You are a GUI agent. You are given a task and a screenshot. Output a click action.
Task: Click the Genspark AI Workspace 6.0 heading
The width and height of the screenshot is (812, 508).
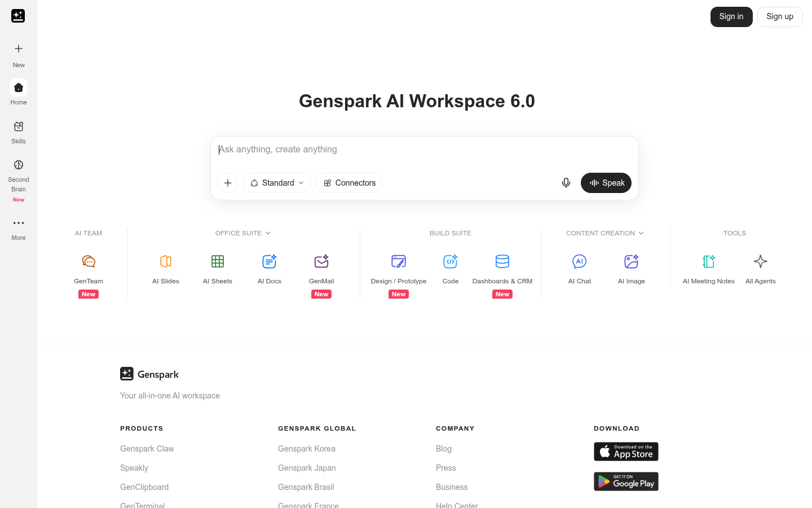click(417, 101)
